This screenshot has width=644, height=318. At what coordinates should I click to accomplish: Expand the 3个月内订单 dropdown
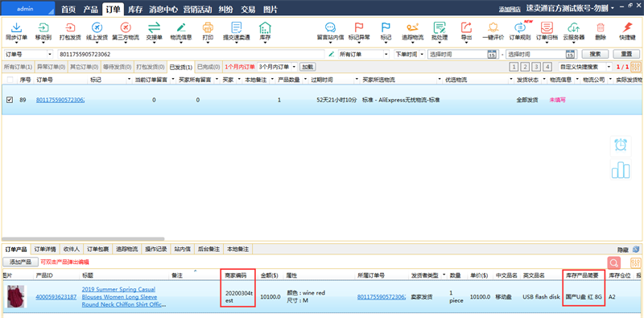pyautogui.click(x=294, y=67)
